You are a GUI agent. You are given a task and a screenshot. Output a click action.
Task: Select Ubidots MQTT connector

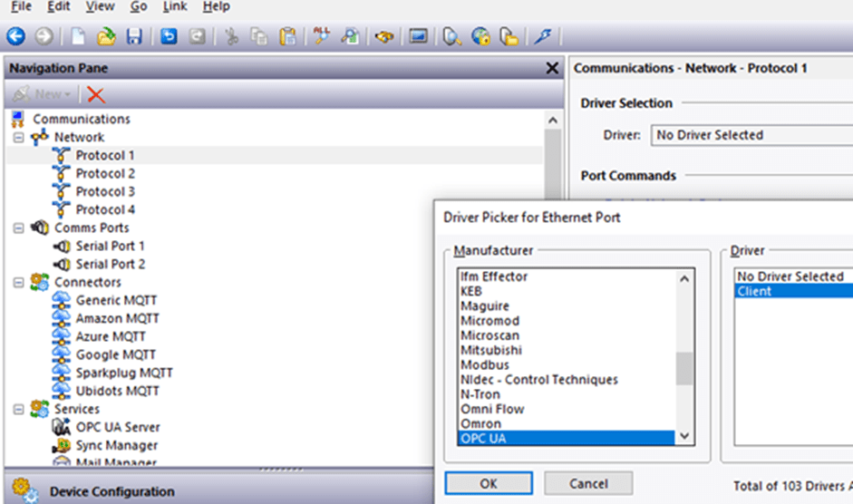pyautogui.click(x=118, y=391)
